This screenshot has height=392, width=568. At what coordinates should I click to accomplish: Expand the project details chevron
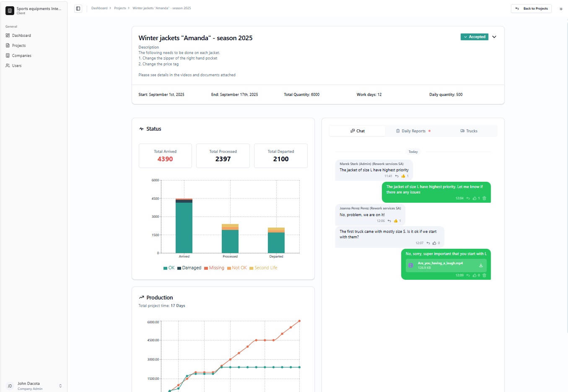pos(494,37)
